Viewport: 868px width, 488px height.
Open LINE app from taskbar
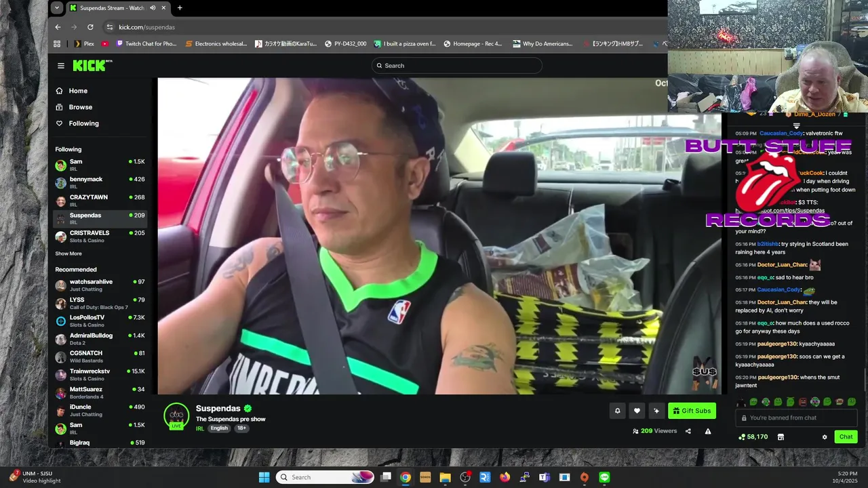604,477
